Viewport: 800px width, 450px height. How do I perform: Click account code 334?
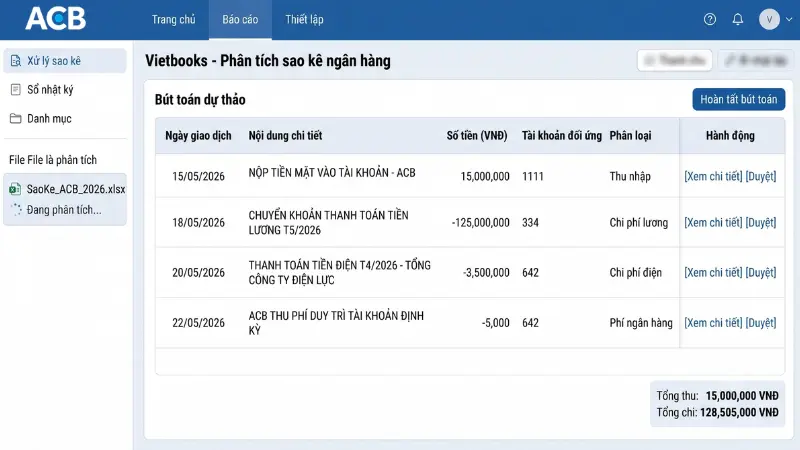point(530,223)
